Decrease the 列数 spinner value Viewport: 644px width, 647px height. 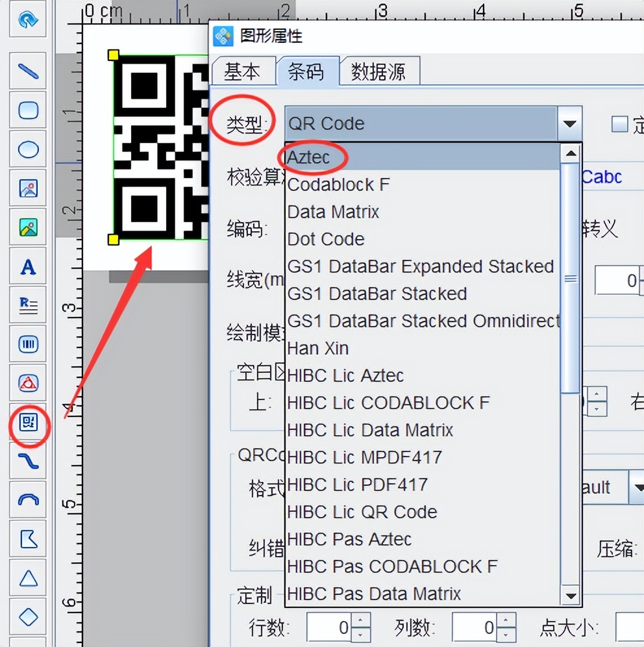pyautogui.click(x=506, y=635)
